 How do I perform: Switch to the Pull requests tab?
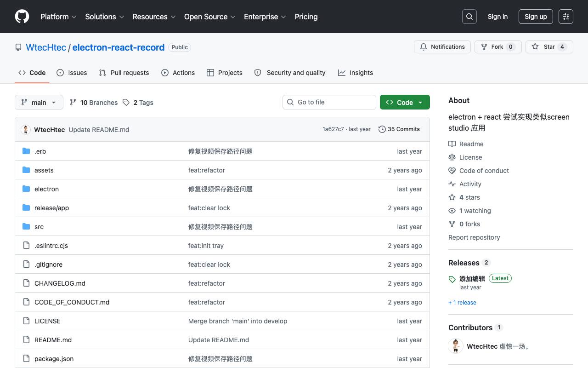click(x=124, y=73)
